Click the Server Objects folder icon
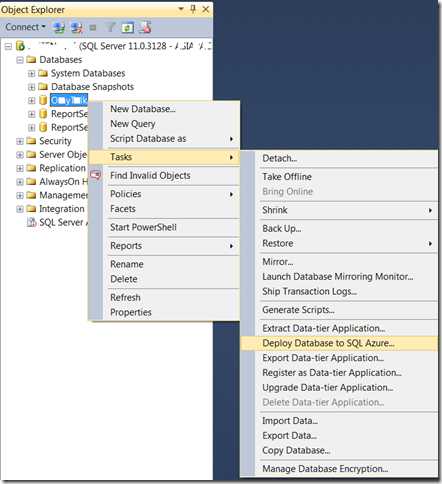The image size is (442, 484). [31, 154]
